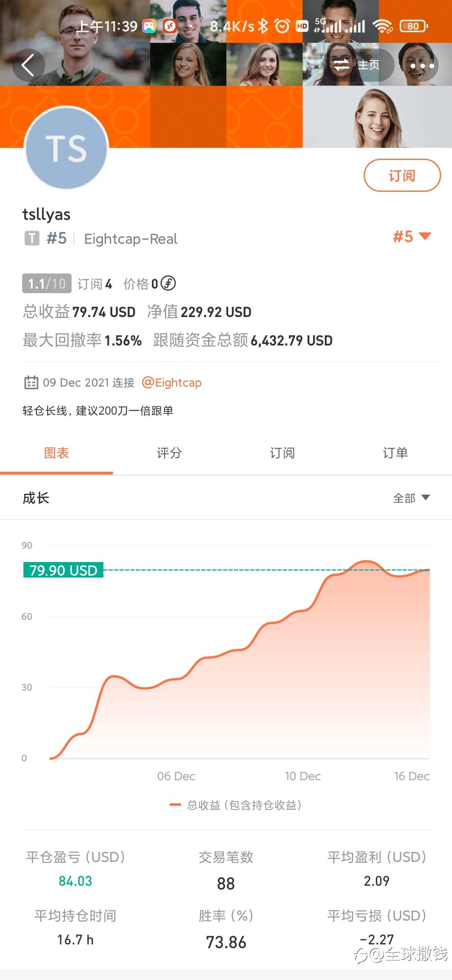Tap the TS profile avatar
Screen dimensions: 452x980
click(x=67, y=148)
